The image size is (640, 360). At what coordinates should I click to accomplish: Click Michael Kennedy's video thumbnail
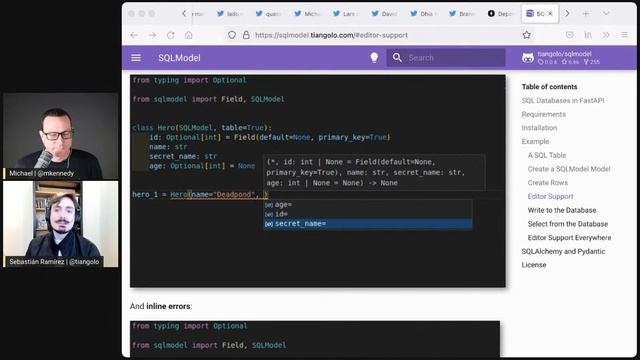(x=60, y=136)
